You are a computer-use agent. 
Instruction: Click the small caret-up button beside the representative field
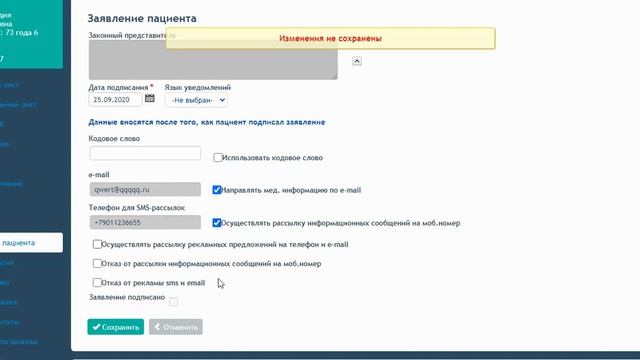point(357,61)
